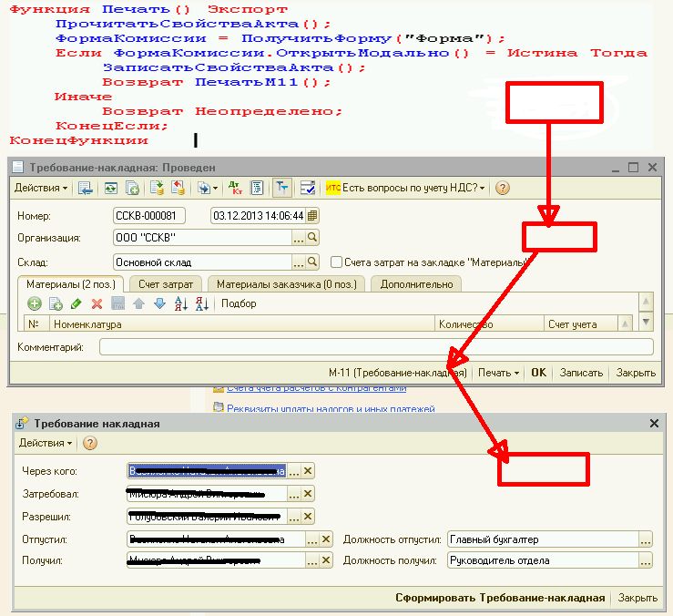Click 'Сформировать Требование-накладная' button
The image size is (673, 616).
point(500,598)
